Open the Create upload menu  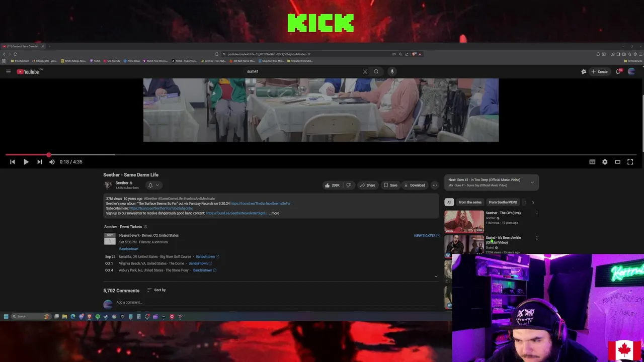pyautogui.click(x=599, y=71)
